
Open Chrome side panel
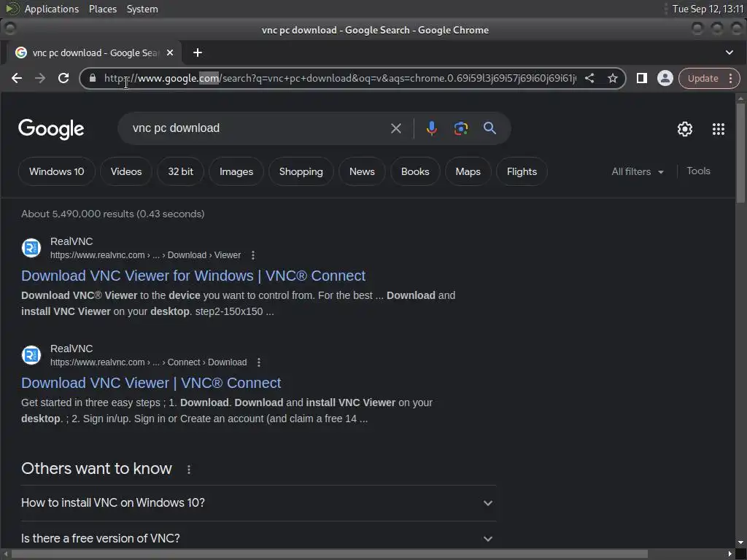click(x=642, y=78)
